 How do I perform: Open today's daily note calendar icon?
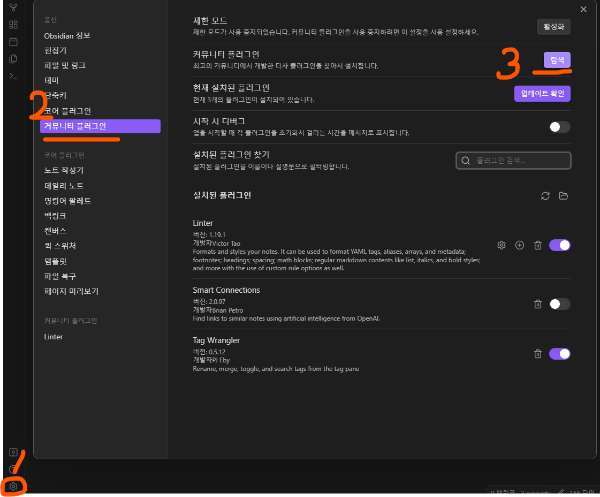point(13,41)
